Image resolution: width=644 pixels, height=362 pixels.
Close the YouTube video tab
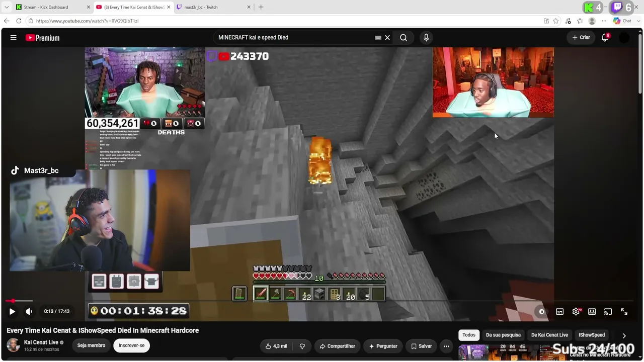[169, 7]
